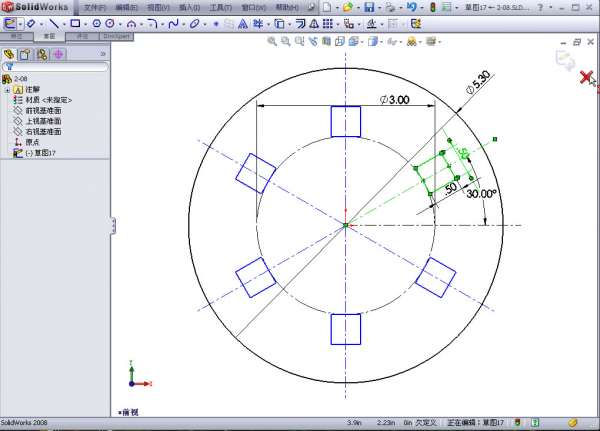This screenshot has height=431, width=600.
Task: Select the Rectangle sketch tool
Action: (x=75, y=22)
